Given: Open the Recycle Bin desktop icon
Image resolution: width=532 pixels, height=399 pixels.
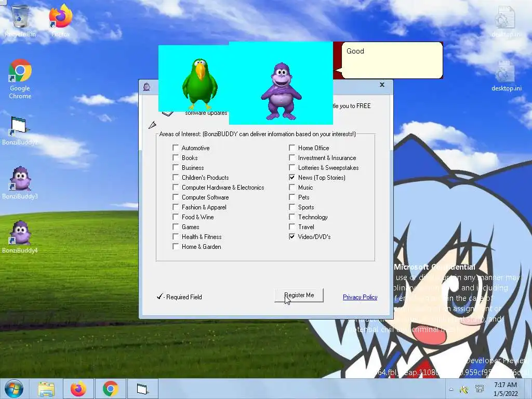Looking at the screenshot, I should pyautogui.click(x=20, y=20).
